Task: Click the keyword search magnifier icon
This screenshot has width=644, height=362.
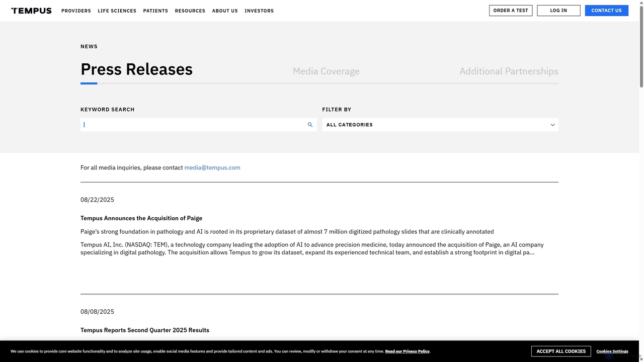Action: click(x=310, y=125)
